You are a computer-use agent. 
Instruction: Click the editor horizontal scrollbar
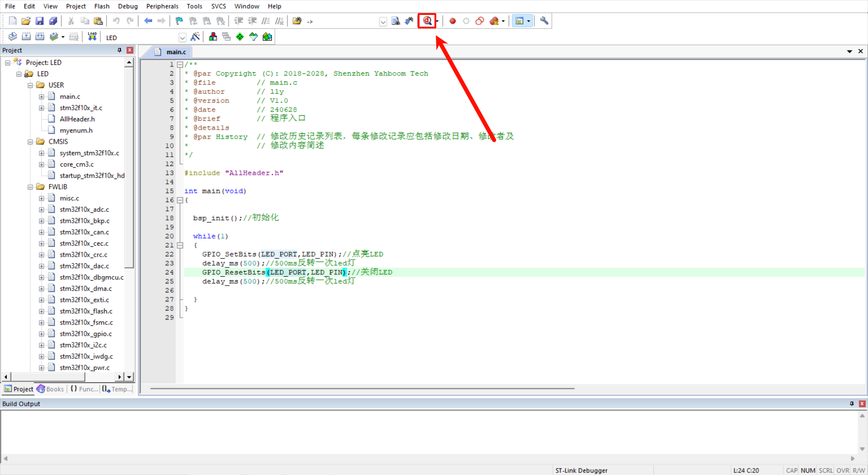click(362, 388)
